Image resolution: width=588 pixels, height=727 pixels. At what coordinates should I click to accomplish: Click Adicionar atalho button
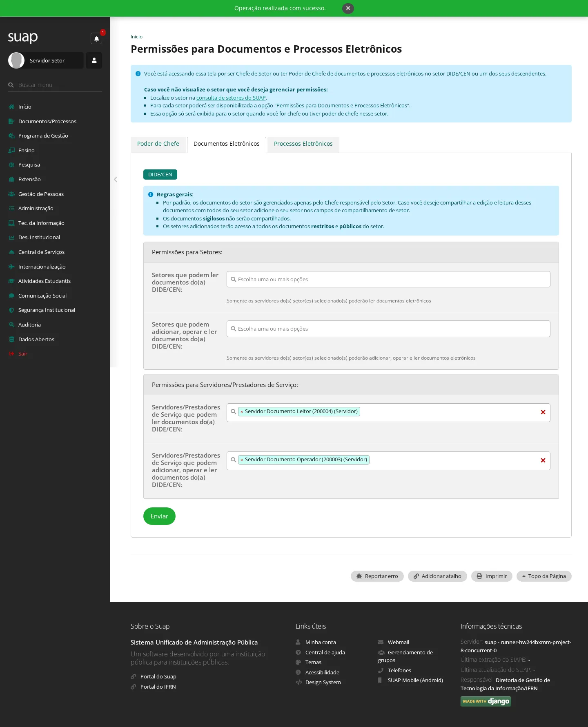(x=437, y=576)
